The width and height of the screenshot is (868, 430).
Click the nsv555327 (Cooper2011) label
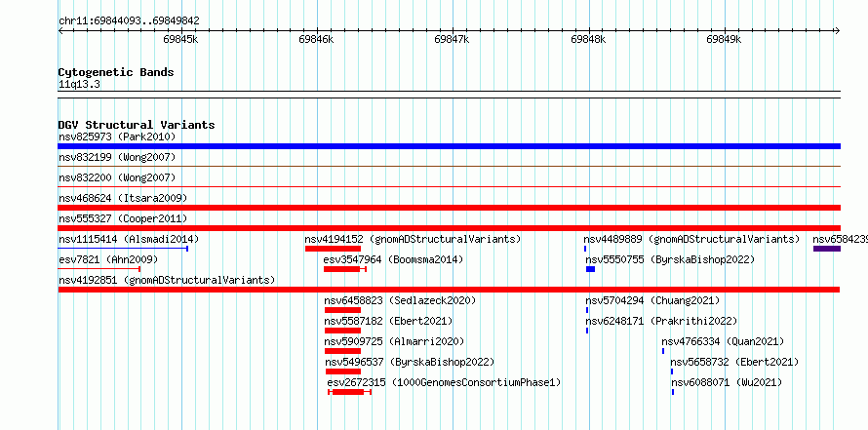[123, 218]
